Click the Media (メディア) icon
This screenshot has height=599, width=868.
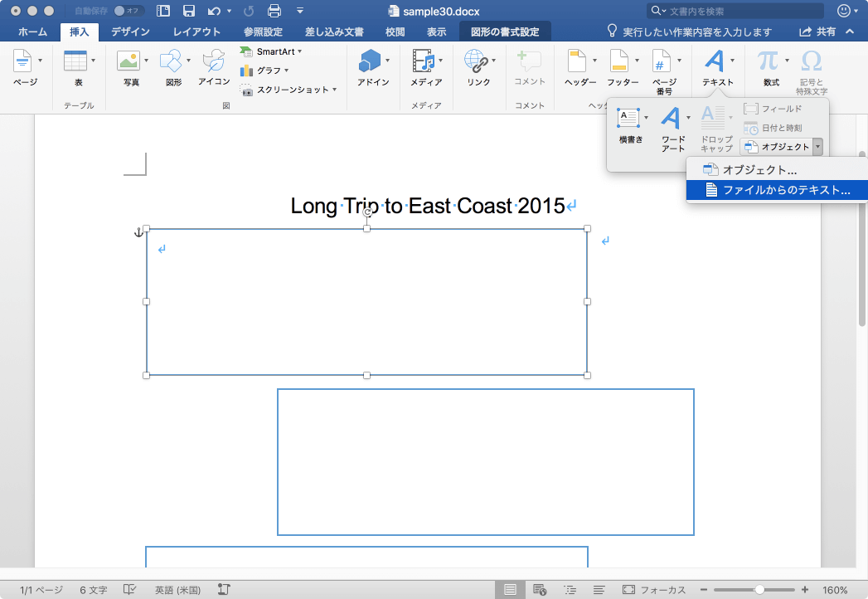coord(424,61)
